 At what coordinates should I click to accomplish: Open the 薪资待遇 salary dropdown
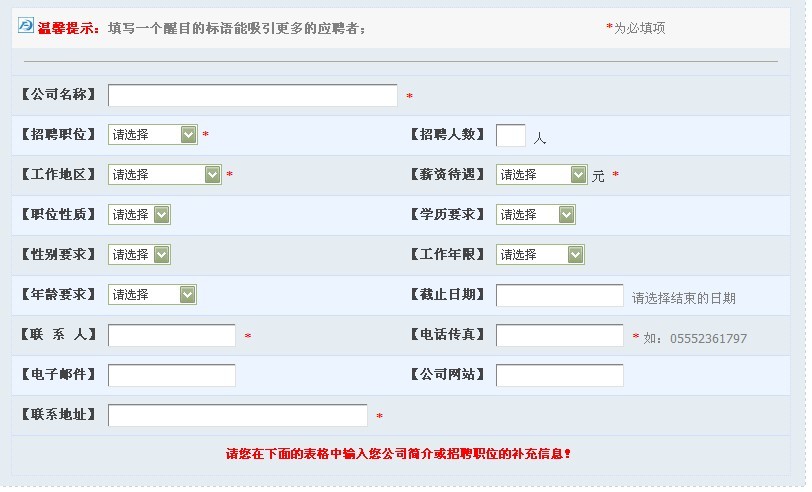(542, 175)
